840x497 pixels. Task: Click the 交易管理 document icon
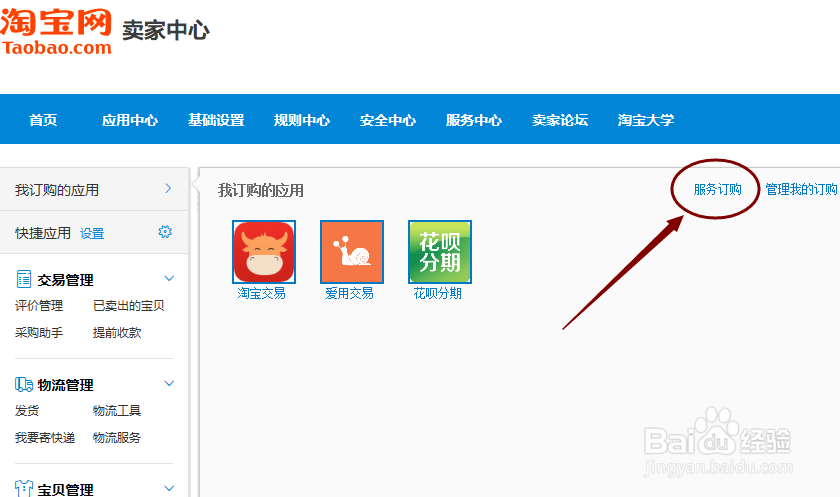24,279
